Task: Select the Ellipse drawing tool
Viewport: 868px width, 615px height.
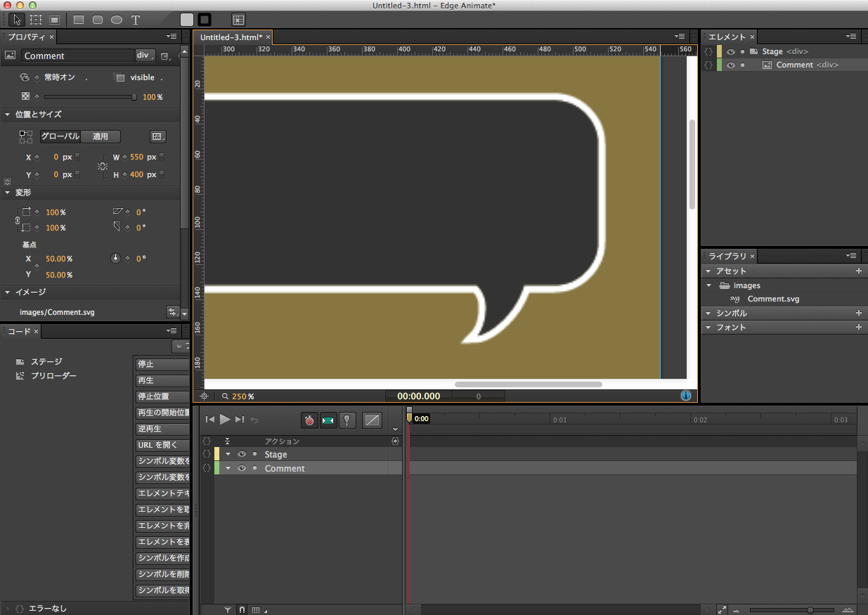Action: (117, 20)
